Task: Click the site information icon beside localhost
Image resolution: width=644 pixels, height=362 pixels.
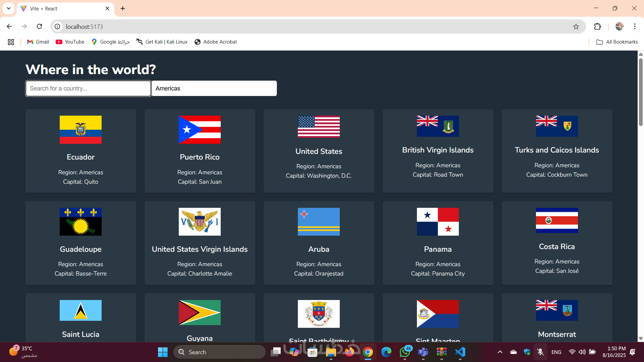Action: click(58, 26)
